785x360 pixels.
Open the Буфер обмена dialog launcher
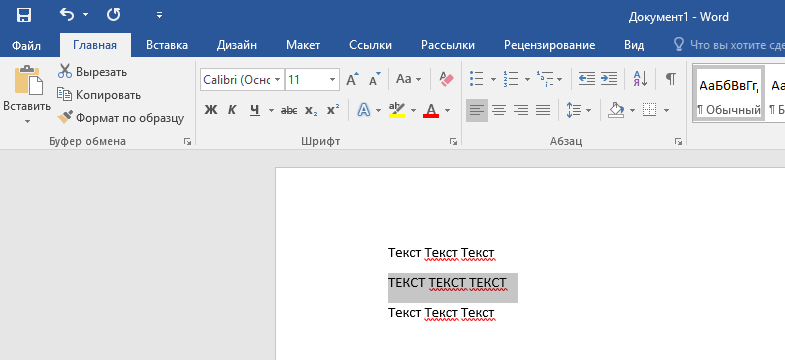(187, 142)
